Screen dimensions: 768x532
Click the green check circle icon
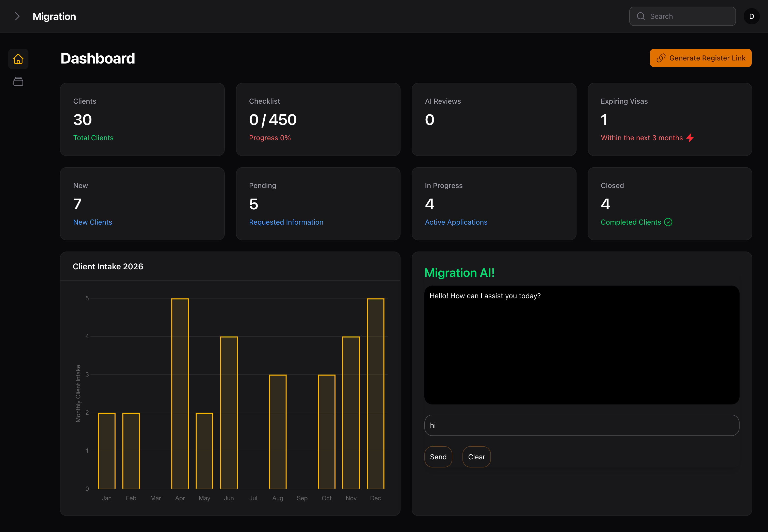668,222
